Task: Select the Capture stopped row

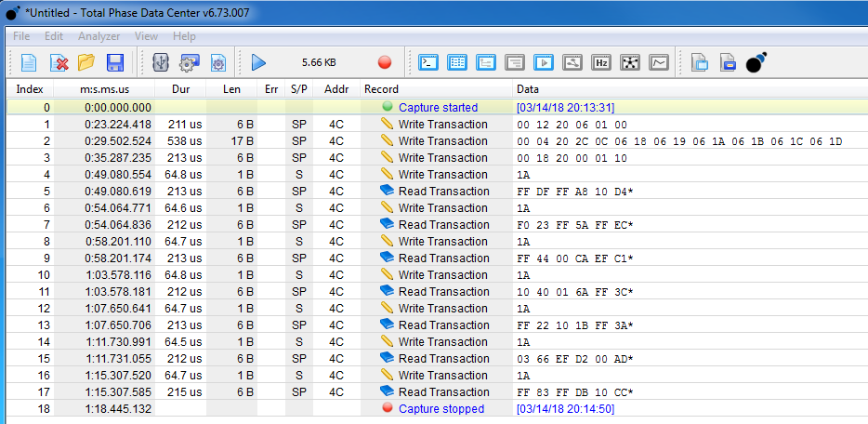Action: click(x=436, y=408)
